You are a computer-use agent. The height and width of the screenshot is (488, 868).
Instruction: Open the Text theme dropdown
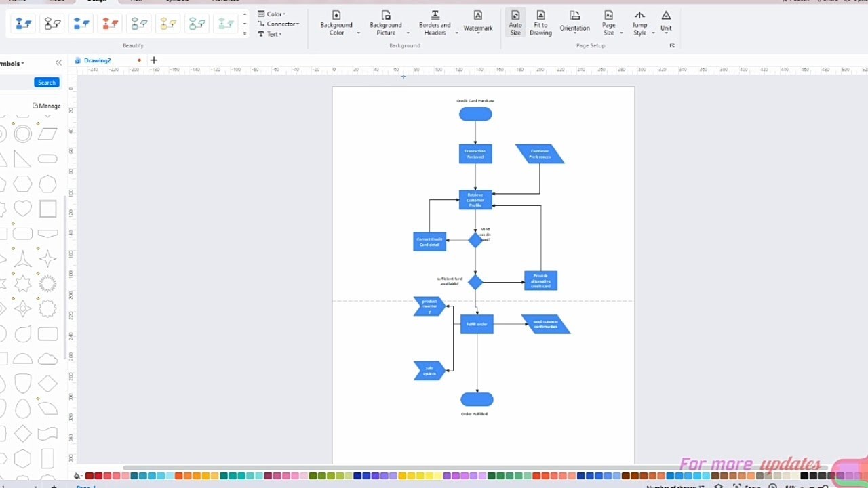click(x=270, y=34)
